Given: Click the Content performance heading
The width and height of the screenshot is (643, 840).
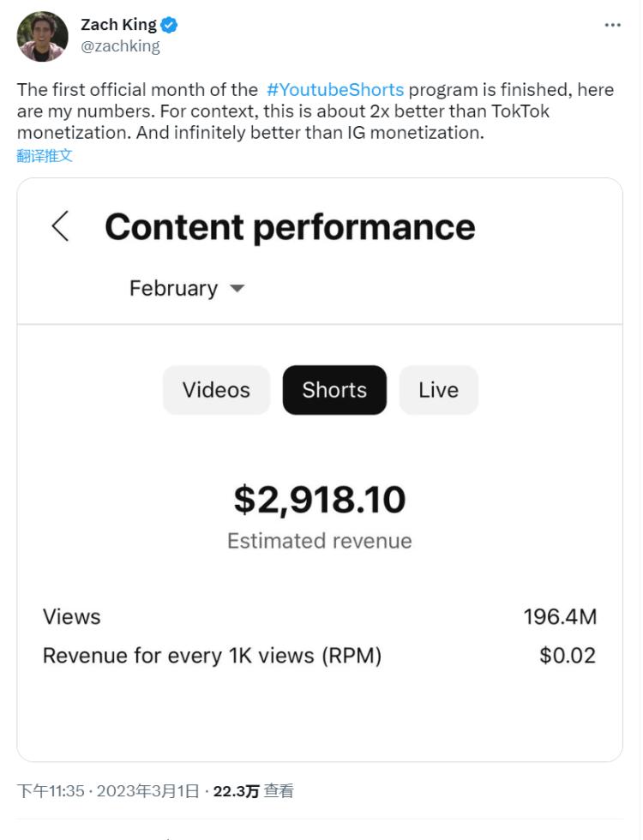Looking at the screenshot, I should [x=290, y=226].
